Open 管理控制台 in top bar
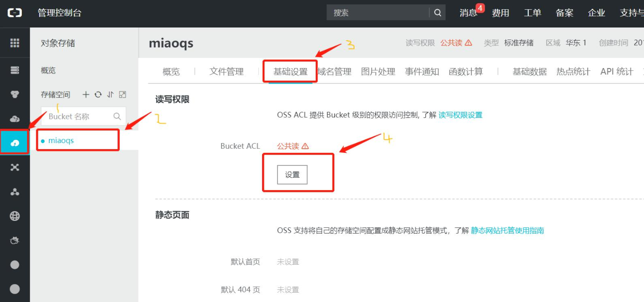The image size is (644, 302). tap(60, 13)
